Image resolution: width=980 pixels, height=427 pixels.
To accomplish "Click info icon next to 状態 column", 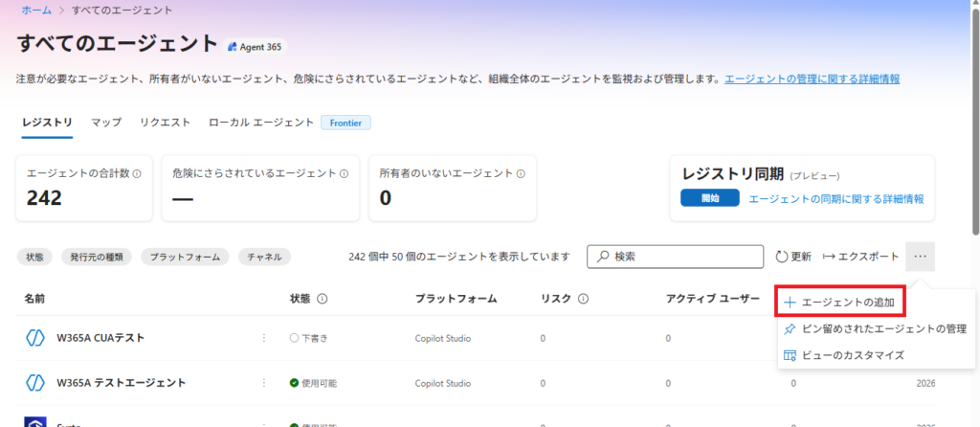I will tap(323, 299).
